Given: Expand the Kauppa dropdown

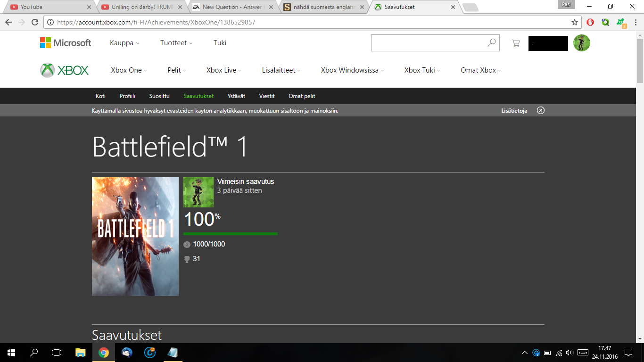Looking at the screenshot, I should (124, 43).
